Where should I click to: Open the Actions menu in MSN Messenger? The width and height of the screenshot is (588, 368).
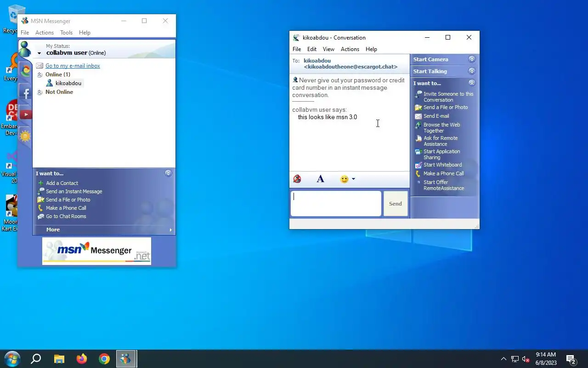tap(45, 33)
